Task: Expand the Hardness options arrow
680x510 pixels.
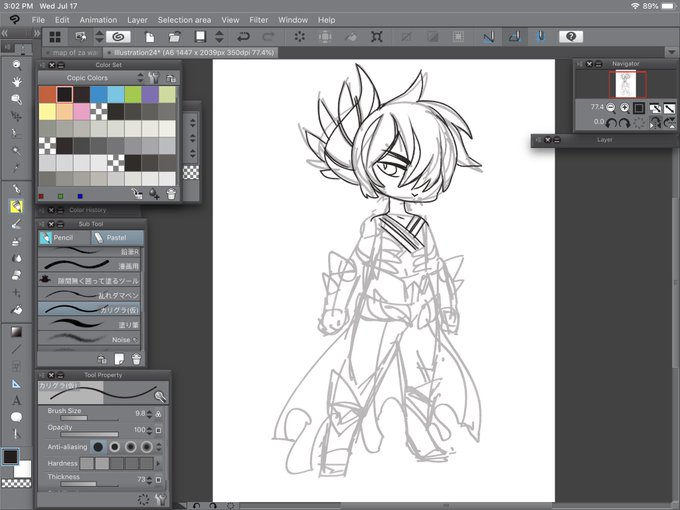Action: 158,464
